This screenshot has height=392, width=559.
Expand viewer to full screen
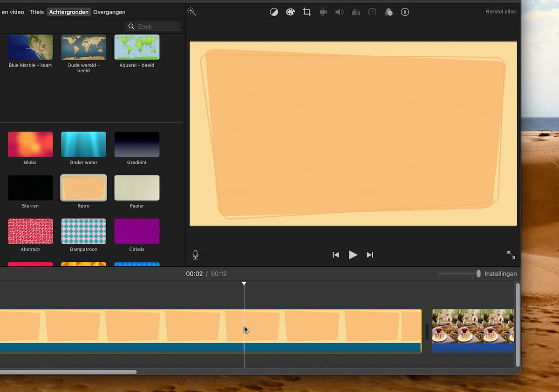(x=511, y=255)
